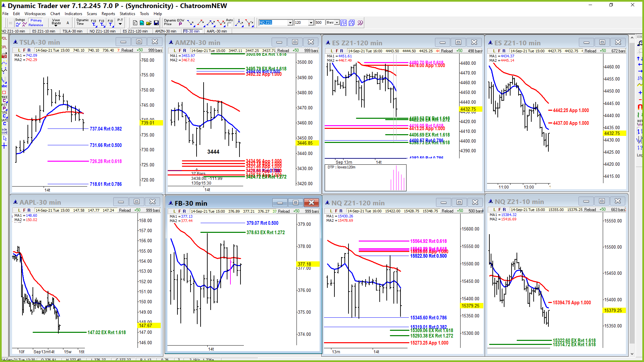Open the NQ Z21 symbol dropdown

(290, 23)
